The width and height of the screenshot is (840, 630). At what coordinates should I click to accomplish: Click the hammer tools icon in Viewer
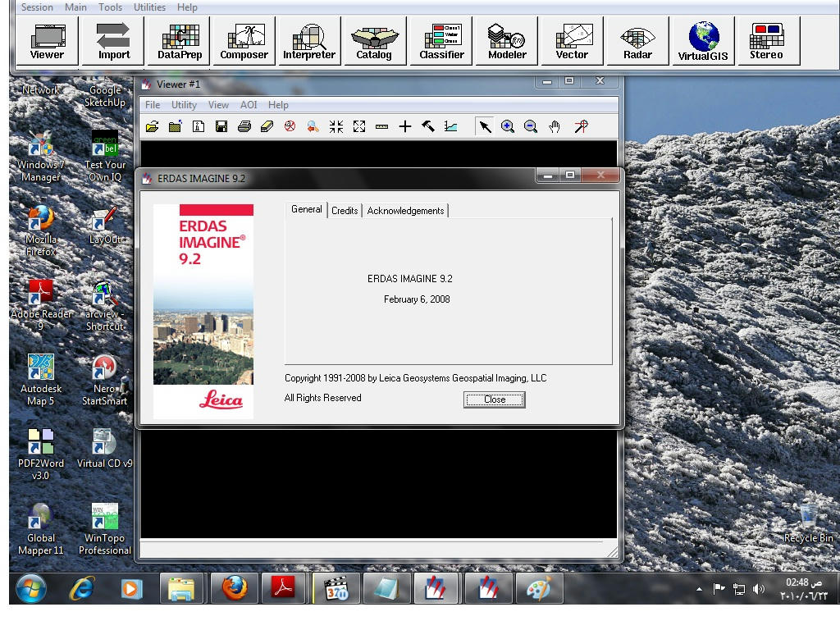(x=428, y=126)
